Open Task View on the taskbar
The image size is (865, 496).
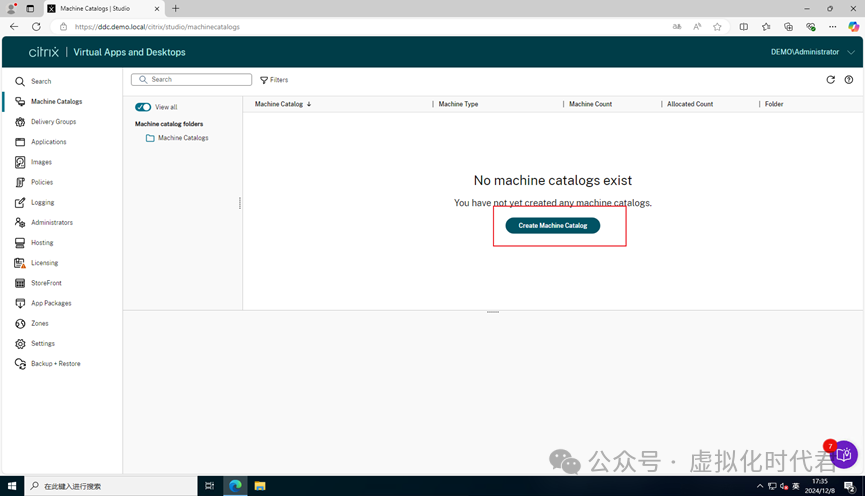click(210, 486)
